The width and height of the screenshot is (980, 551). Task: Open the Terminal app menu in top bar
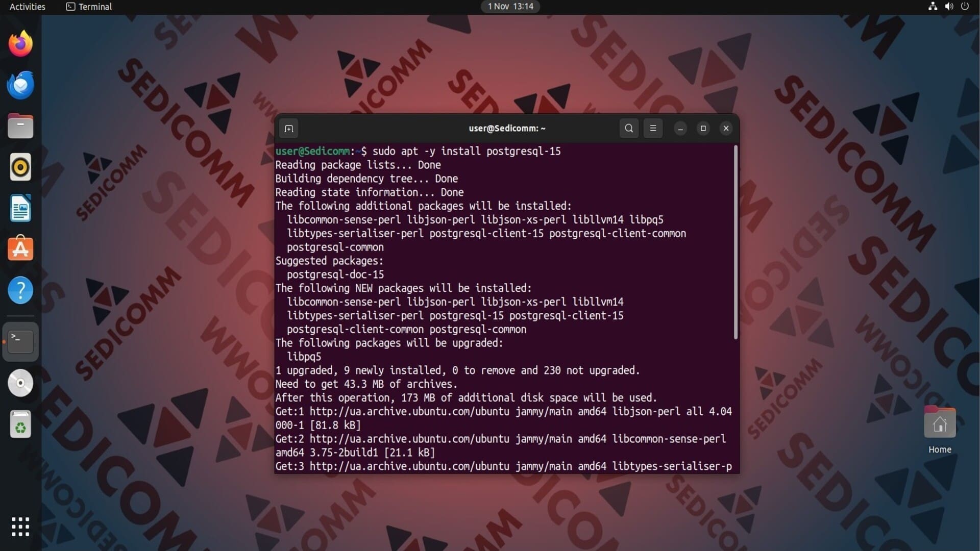point(89,7)
